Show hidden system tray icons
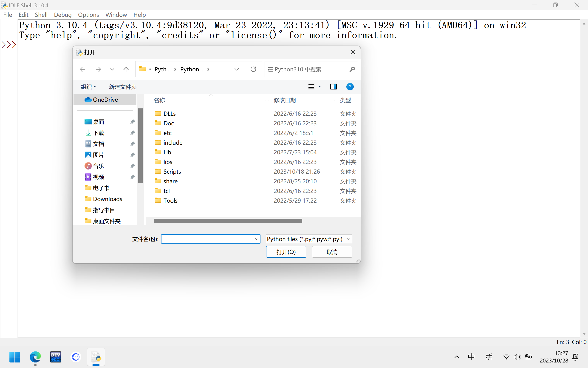The height and width of the screenshot is (368, 588). 457,357
